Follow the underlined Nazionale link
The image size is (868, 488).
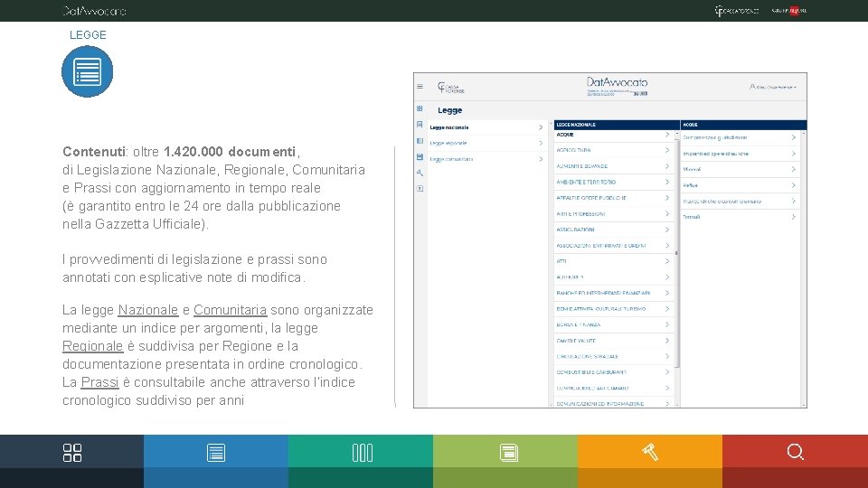(x=147, y=310)
